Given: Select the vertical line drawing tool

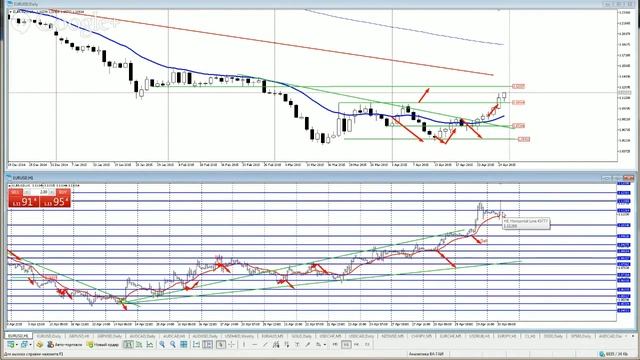Looking at the screenshot, I should [244, 345].
